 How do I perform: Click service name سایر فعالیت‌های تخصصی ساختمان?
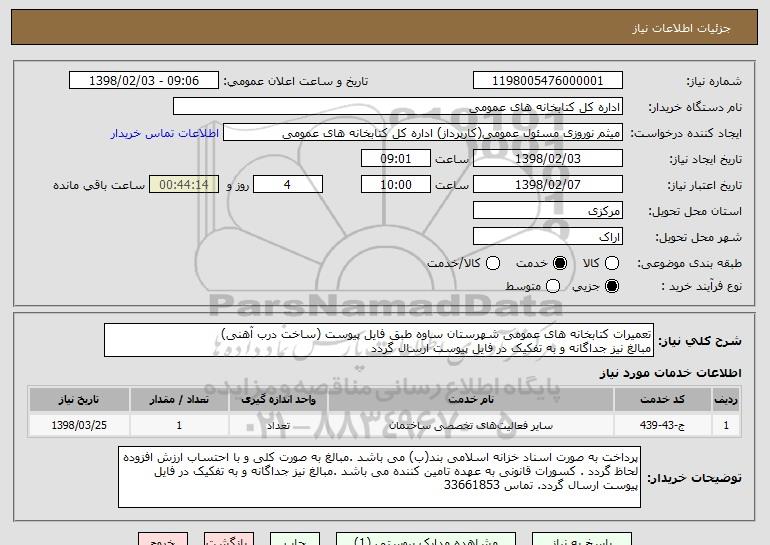point(471,425)
